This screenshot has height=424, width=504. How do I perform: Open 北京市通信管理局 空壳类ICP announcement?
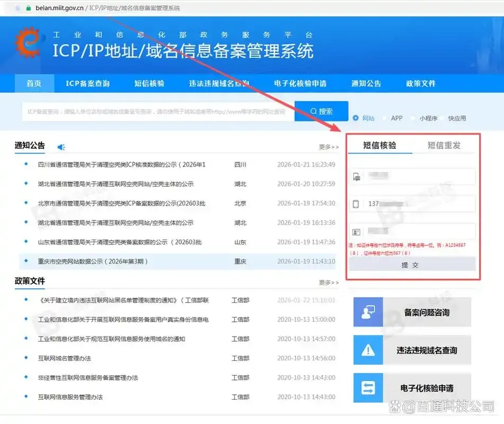(122, 203)
